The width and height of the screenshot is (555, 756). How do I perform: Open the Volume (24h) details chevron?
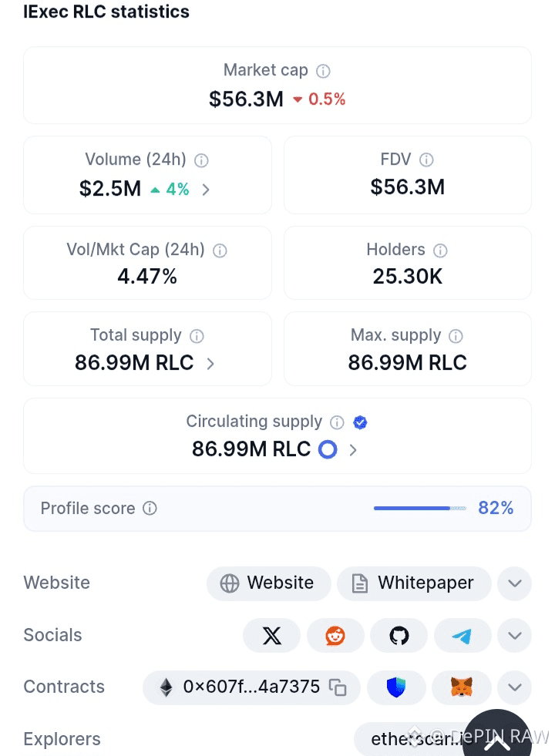click(206, 190)
